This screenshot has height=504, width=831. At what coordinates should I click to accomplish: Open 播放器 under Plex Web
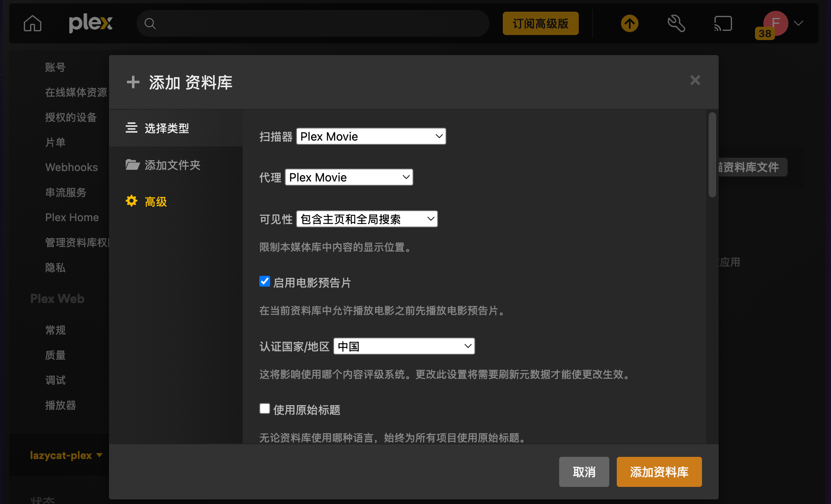coord(61,405)
